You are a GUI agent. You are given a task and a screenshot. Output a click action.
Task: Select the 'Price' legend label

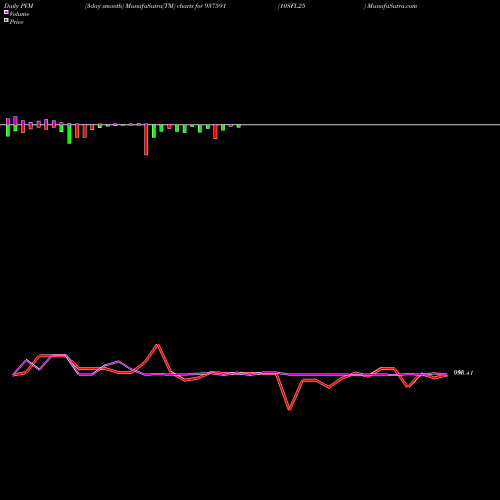[x=16, y=22]
